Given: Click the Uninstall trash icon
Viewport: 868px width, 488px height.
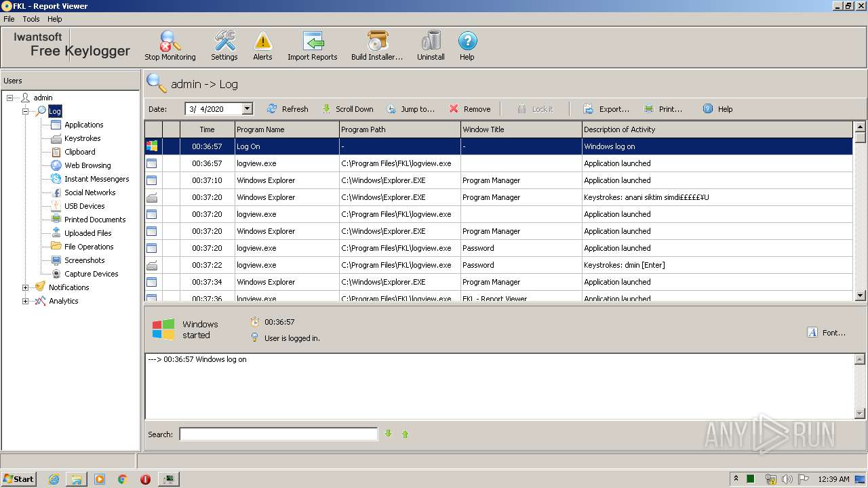Looking at the screenshot, I should tap(431, 45).
